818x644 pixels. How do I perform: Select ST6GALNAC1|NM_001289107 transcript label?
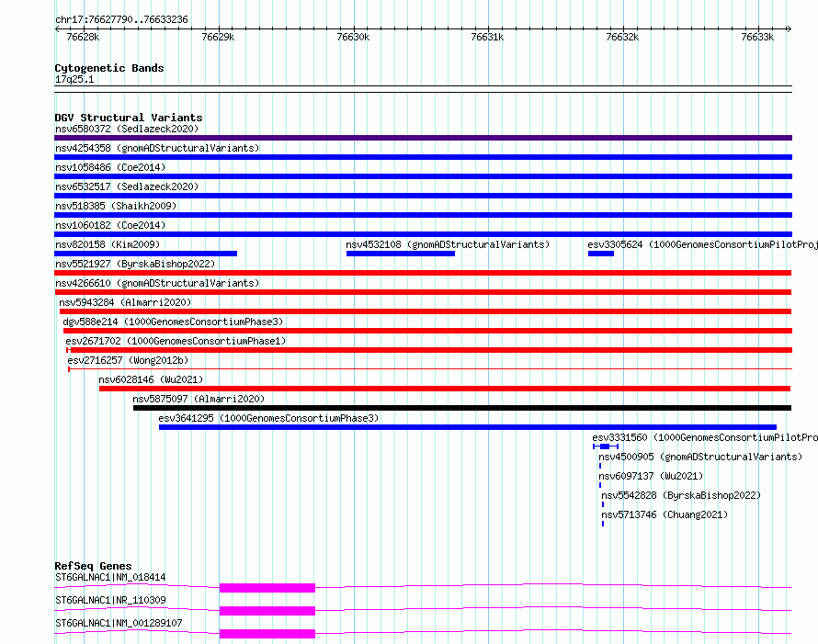pos(119,623)
